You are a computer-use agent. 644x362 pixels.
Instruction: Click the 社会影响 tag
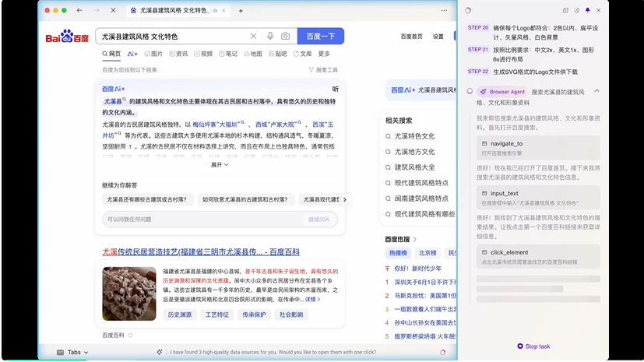[291, 315]
